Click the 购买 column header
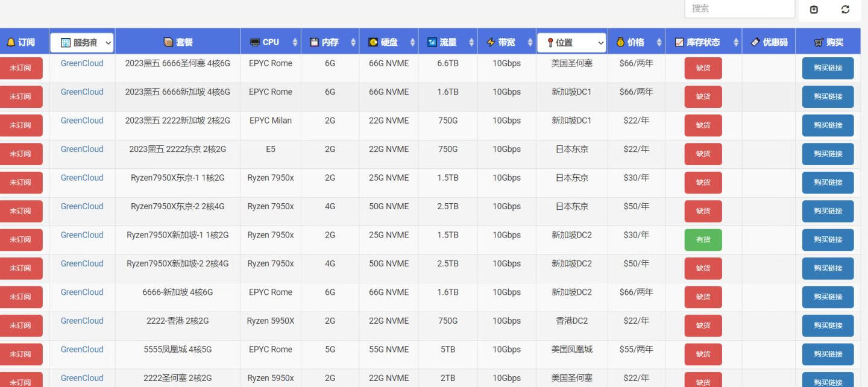868x387 pixels. pyautogui.click(x=828, y=42)
